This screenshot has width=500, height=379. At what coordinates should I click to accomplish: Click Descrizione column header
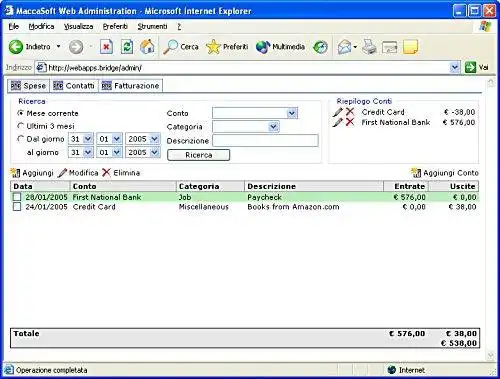point(314,186)
